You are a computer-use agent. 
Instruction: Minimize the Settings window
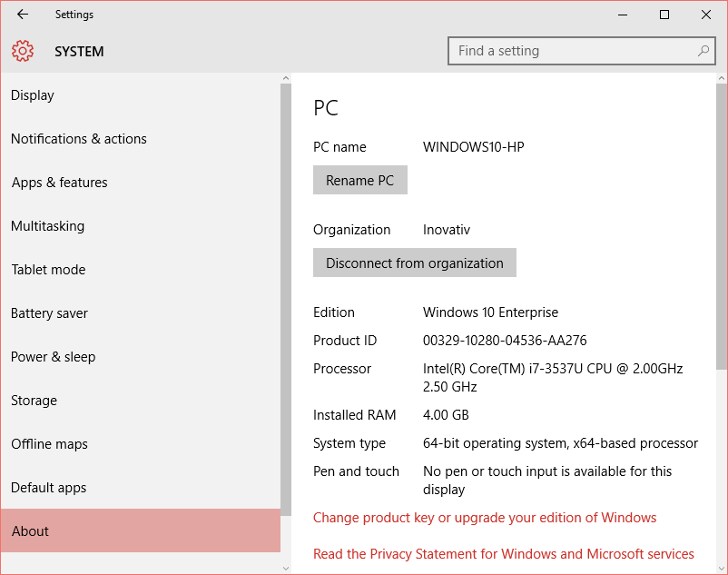623,15
